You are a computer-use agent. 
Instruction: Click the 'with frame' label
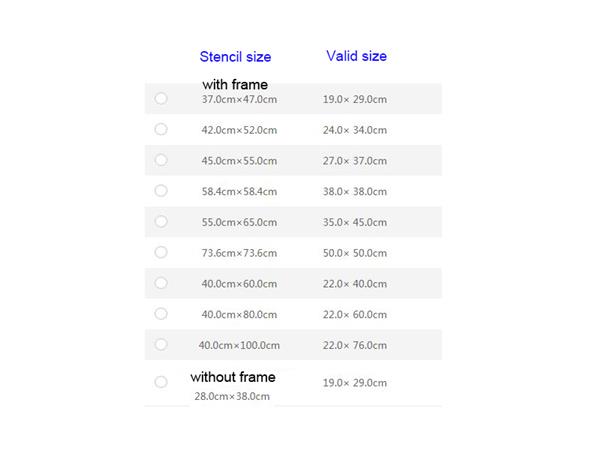coord(235,85)
